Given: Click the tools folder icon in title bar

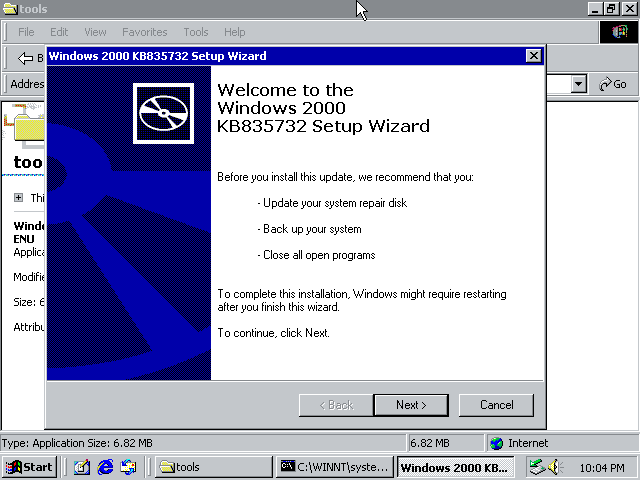Looking at the screenshot, I should pos(10,9).
